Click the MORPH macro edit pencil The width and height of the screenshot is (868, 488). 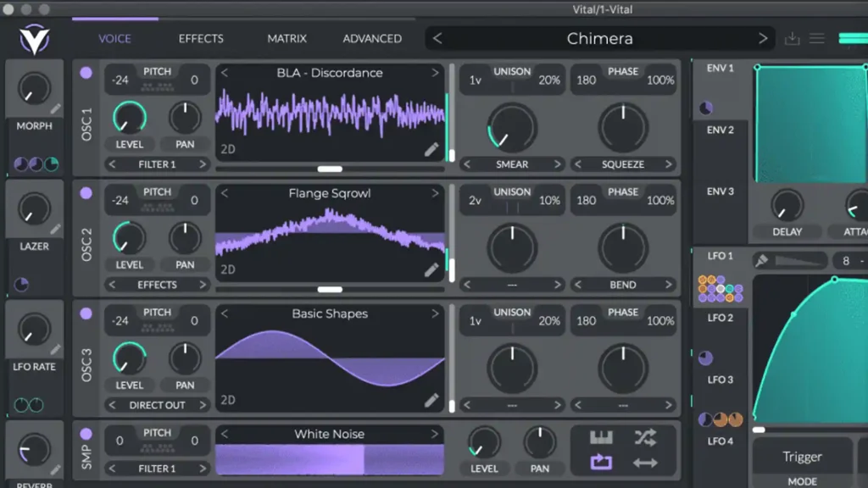coord(55,109)
